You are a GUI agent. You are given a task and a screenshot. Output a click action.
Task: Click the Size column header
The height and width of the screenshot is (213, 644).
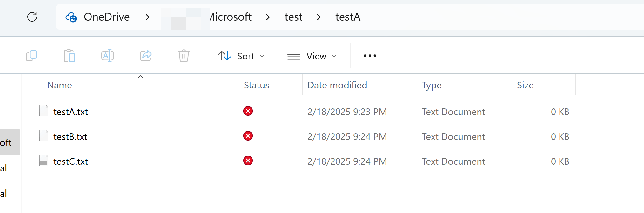(x=525, y=85)
